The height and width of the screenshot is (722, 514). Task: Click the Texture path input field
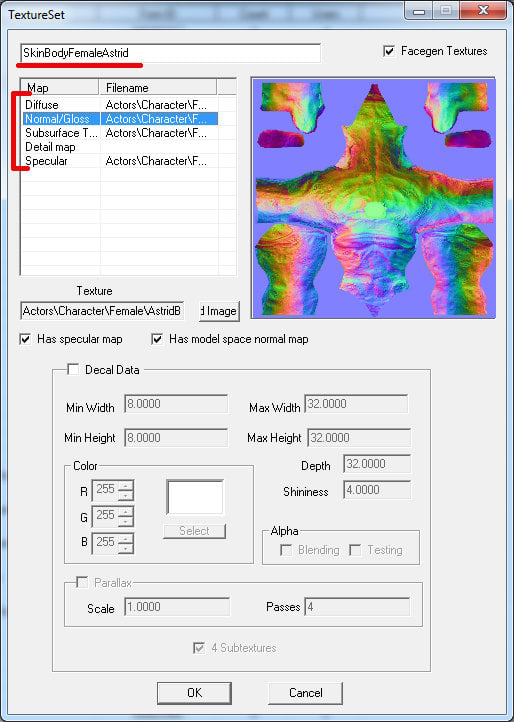(x=102, y=311)
